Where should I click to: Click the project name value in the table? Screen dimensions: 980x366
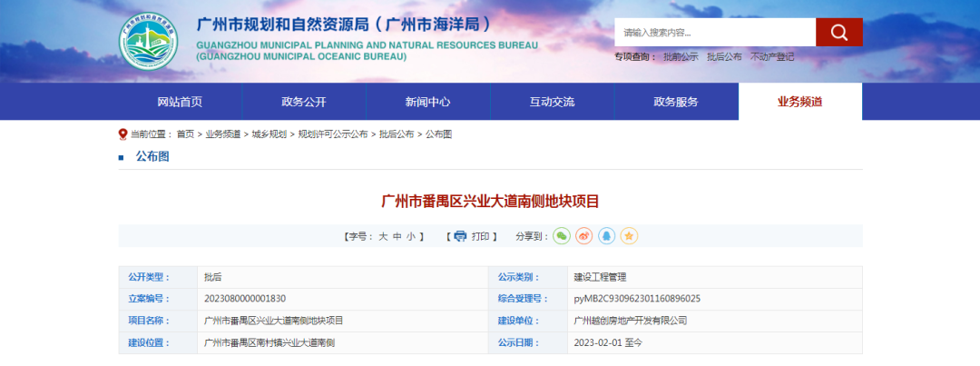click(x=274, y=321)
